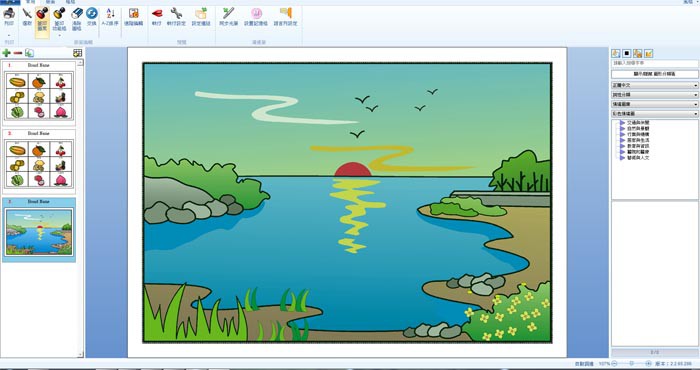
Task: Click the third icon in right panel toolbar
Action: [x=638, y=54]
